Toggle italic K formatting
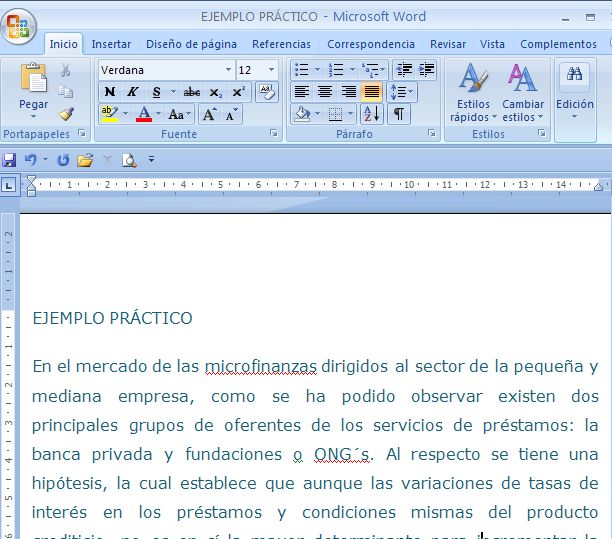This screenshot has height=539, width=612. click(x=132, y=92)
